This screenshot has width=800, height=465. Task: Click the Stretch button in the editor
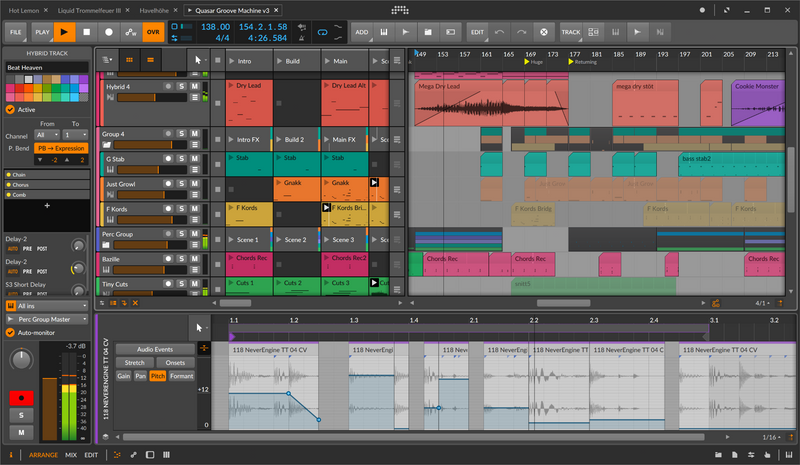135,363
